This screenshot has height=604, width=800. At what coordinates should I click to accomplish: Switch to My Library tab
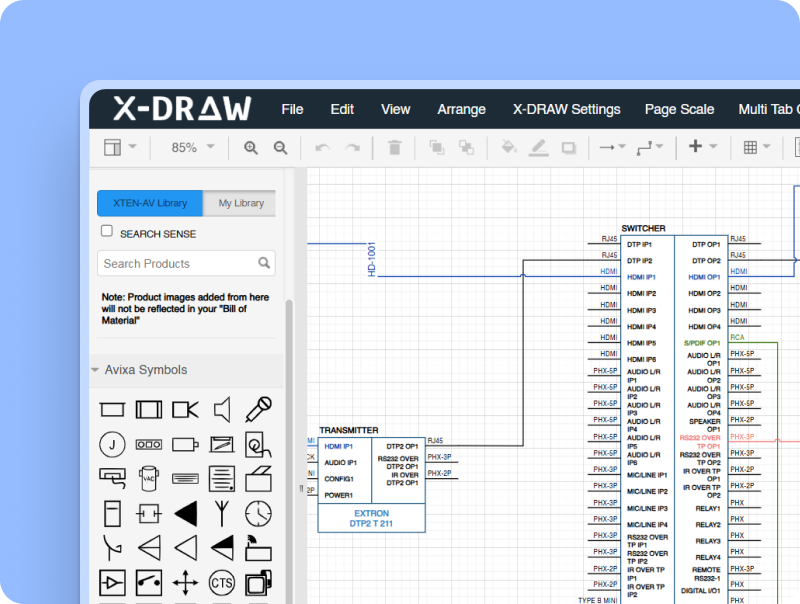(241, 203)
